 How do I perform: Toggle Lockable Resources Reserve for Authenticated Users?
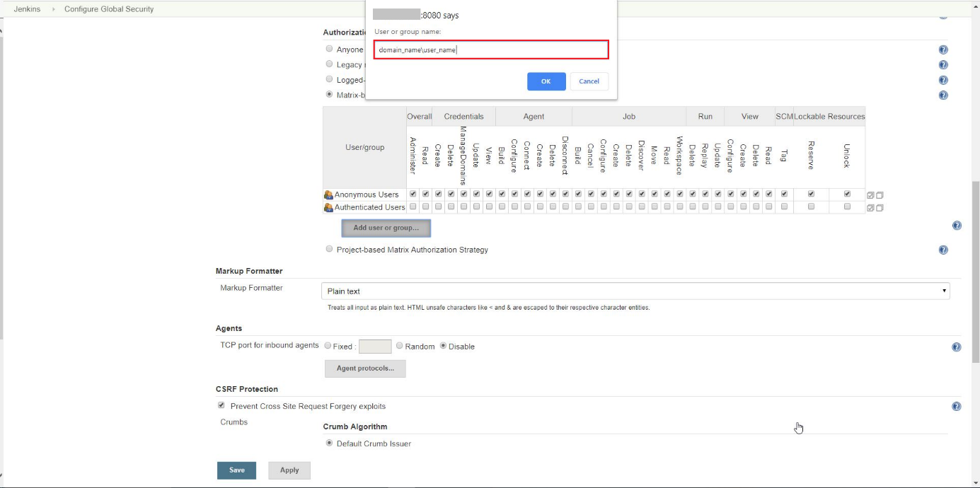[811, 207]
